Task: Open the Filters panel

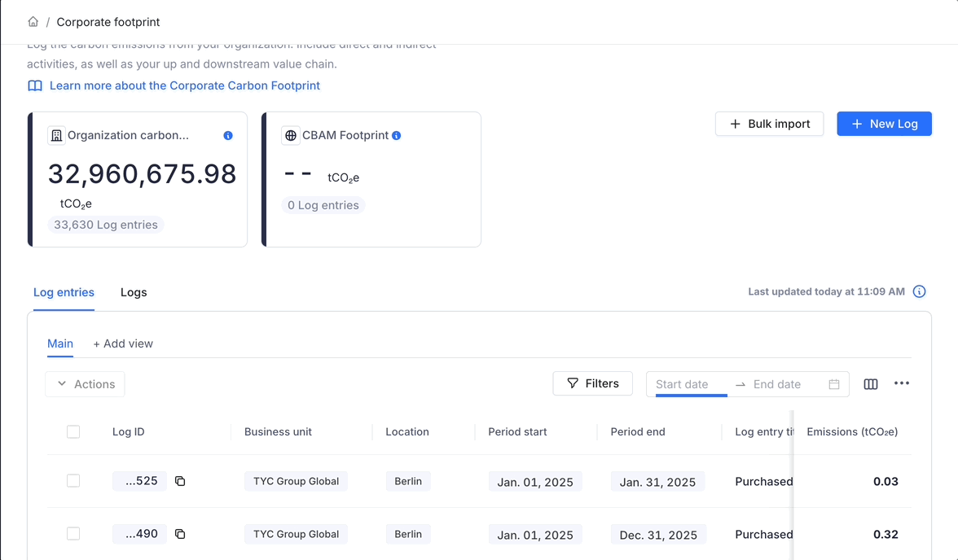Action: 592,383
